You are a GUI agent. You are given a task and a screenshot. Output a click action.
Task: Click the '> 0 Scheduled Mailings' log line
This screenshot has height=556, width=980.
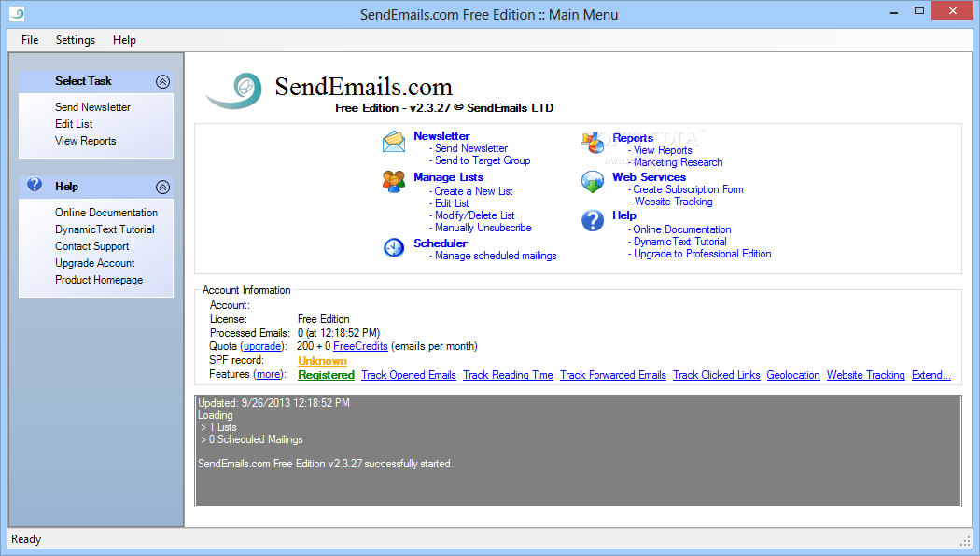(x=252, y=439)
